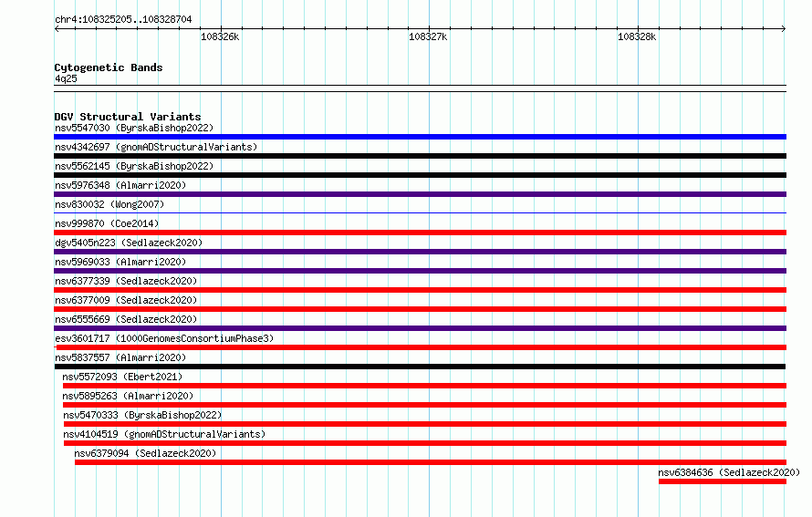Select the red esv3601717 variant bar
Viewport: 812px width, 517px height.
point(421,347)
